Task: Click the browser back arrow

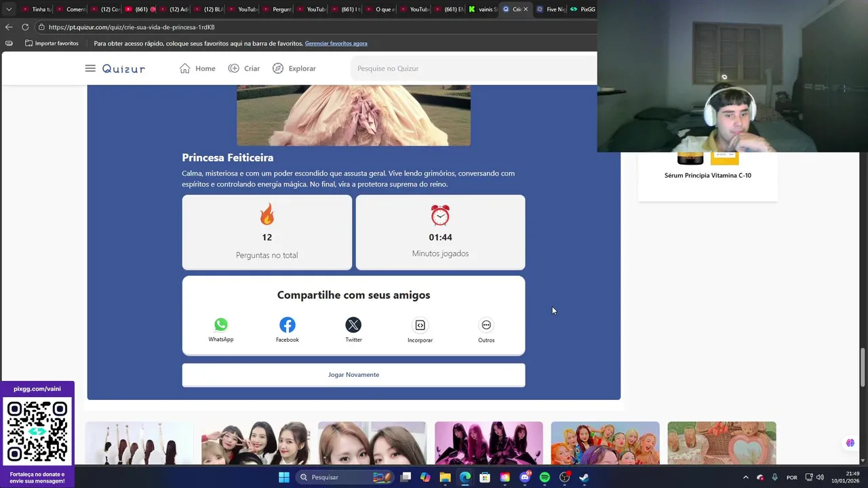Action: [9, 27]
